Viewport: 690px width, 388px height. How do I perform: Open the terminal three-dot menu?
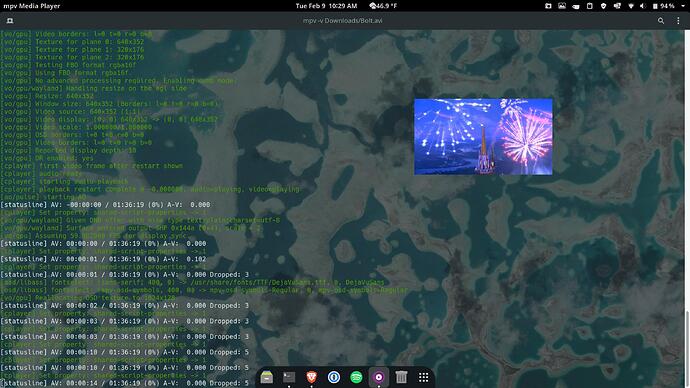coord(678,21)
